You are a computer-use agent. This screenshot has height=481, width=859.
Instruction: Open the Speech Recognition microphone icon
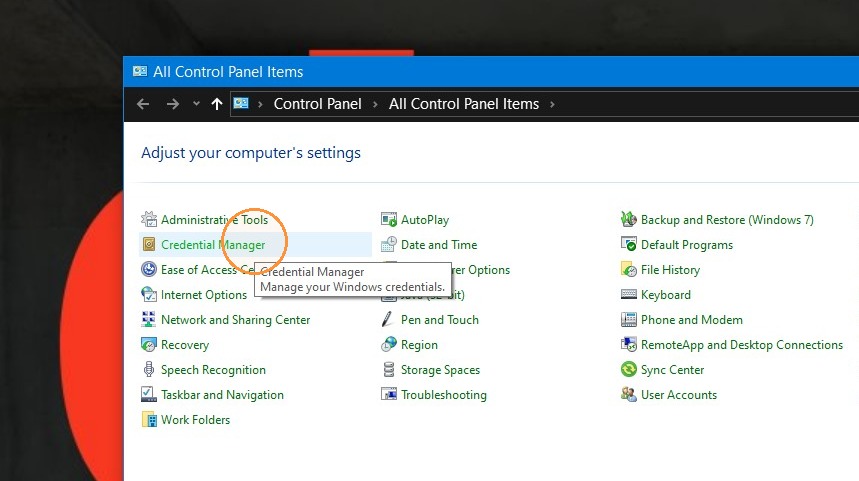148,370
